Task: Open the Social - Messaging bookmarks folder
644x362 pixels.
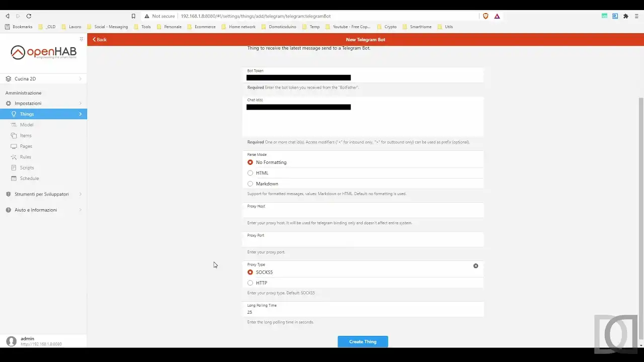Action: (107, 27)
